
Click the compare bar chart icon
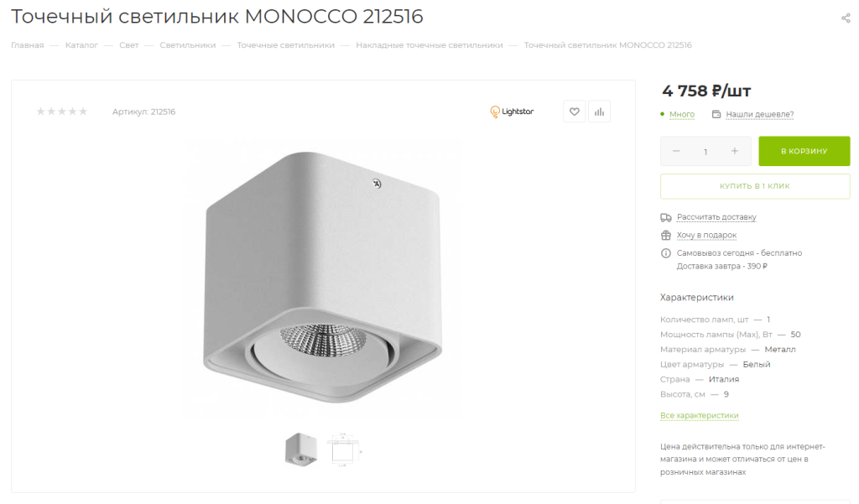click(x=599, y=112)
